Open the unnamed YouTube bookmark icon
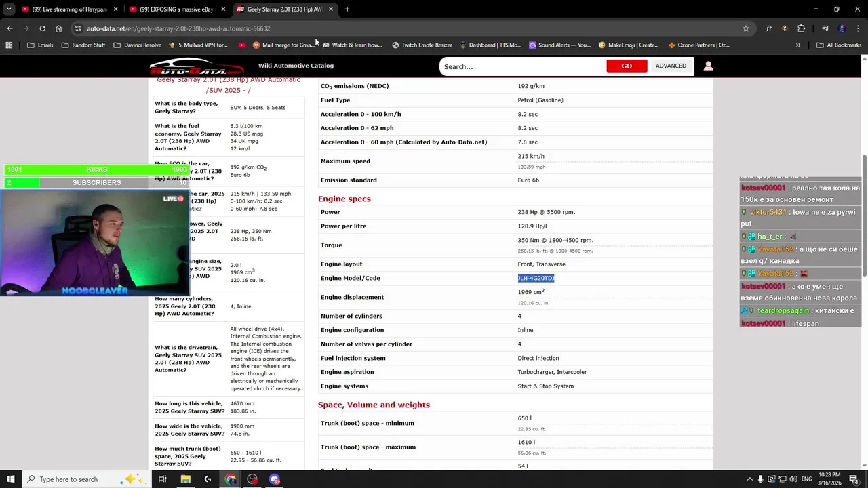Viewport: 868px width, 488px height. (x=242, y=45)
